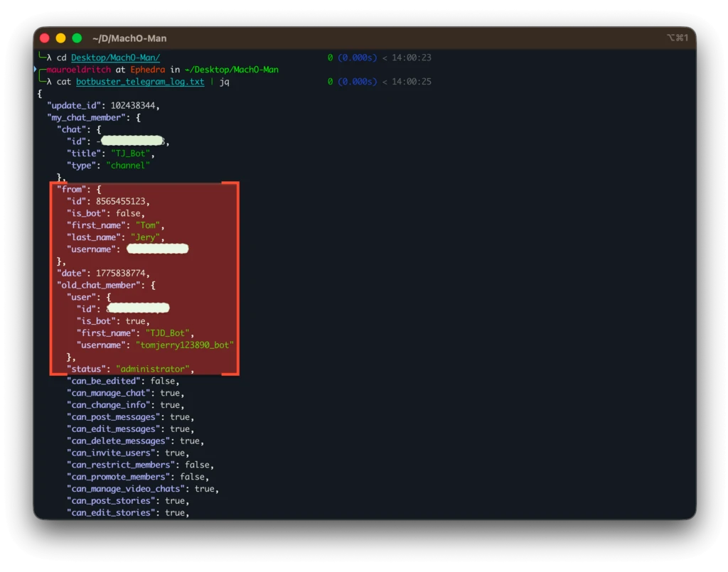Viewport: 728px width, 572px height.
Task: Click the "can_promote_members" key
Action: (x=118, y=477)
